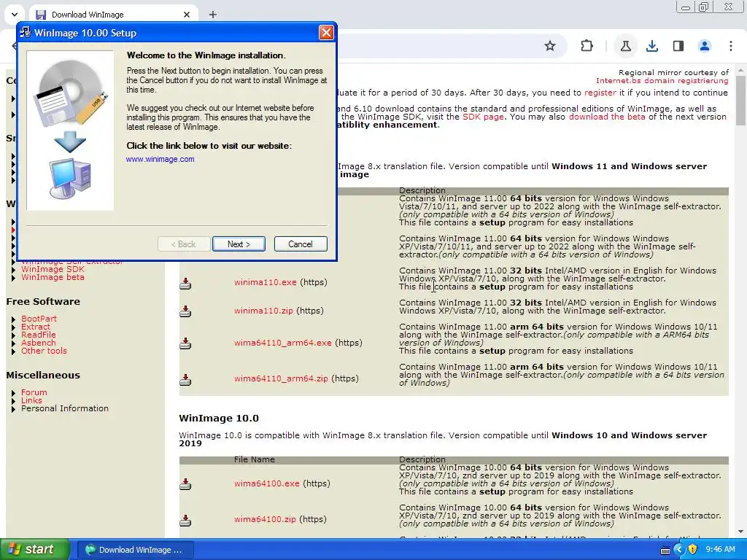Close the WinImage 10.00 Setup dialog
This screenshot has width=747, height=560.
click(x=326, y=32)
